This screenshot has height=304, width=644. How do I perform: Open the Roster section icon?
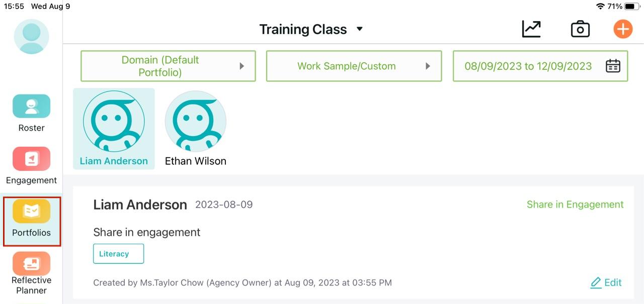point(31,107)
